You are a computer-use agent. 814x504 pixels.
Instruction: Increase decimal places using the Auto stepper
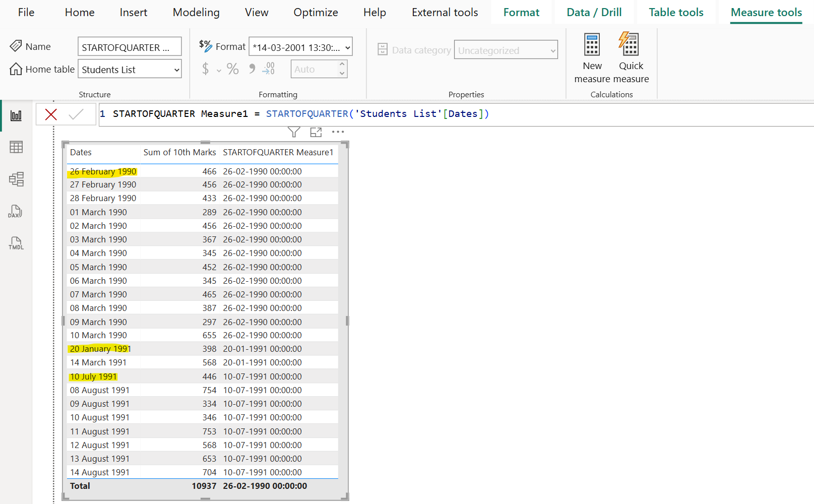point(342,65)
